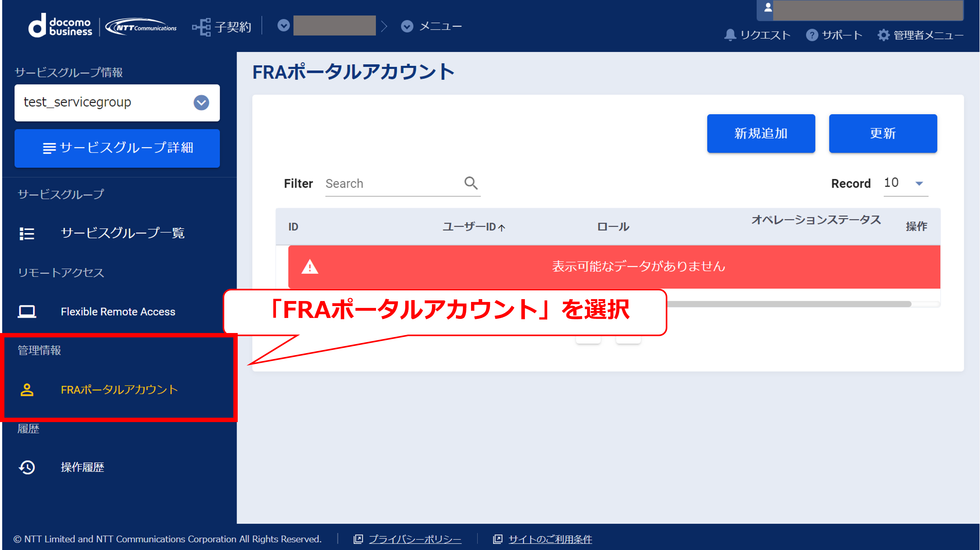Click the breadcrumb arrow after contract name

pos(384,26)
